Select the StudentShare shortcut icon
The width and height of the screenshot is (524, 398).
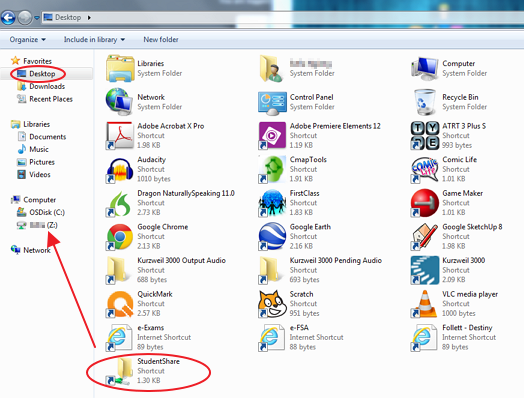click(119, 371)
